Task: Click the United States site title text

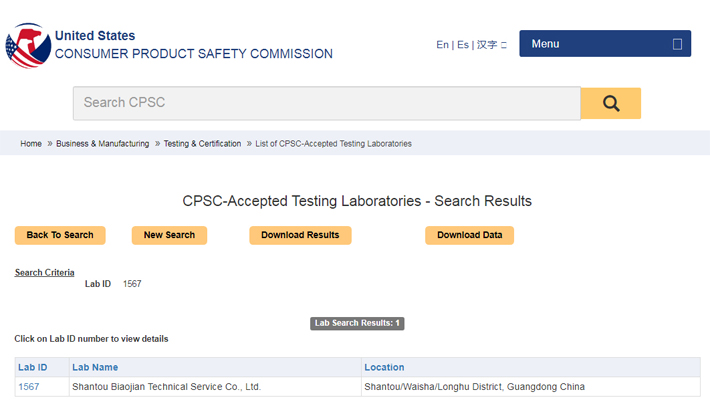Action: [x=95, y=36]
